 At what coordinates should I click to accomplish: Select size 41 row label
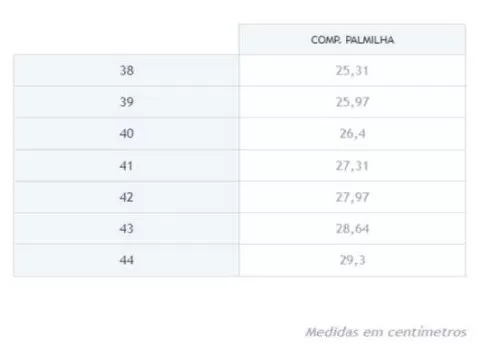(126, 166)
